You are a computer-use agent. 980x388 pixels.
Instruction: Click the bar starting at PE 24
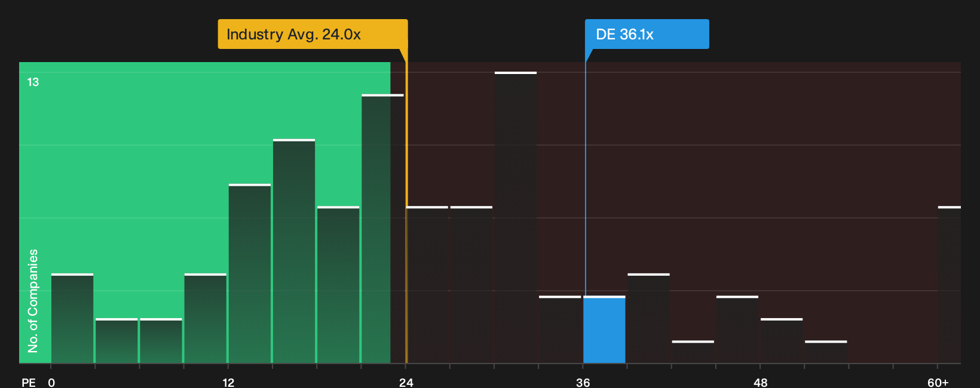[x=427, y=285]
